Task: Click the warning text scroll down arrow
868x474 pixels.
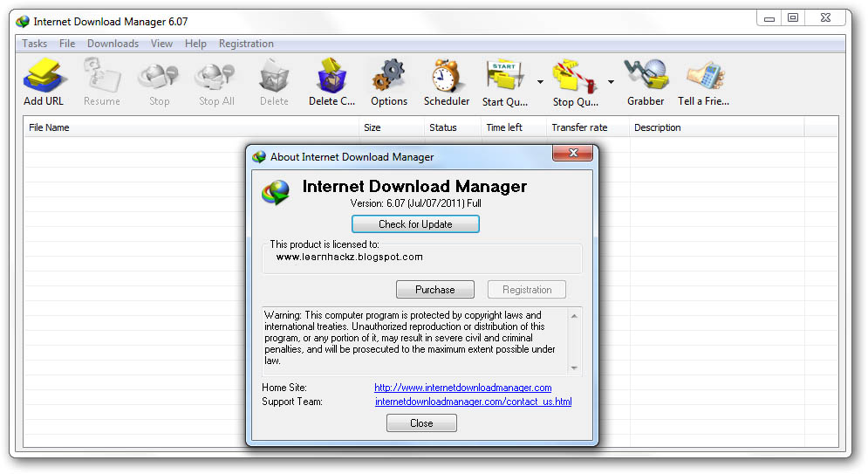Action: 574,368
